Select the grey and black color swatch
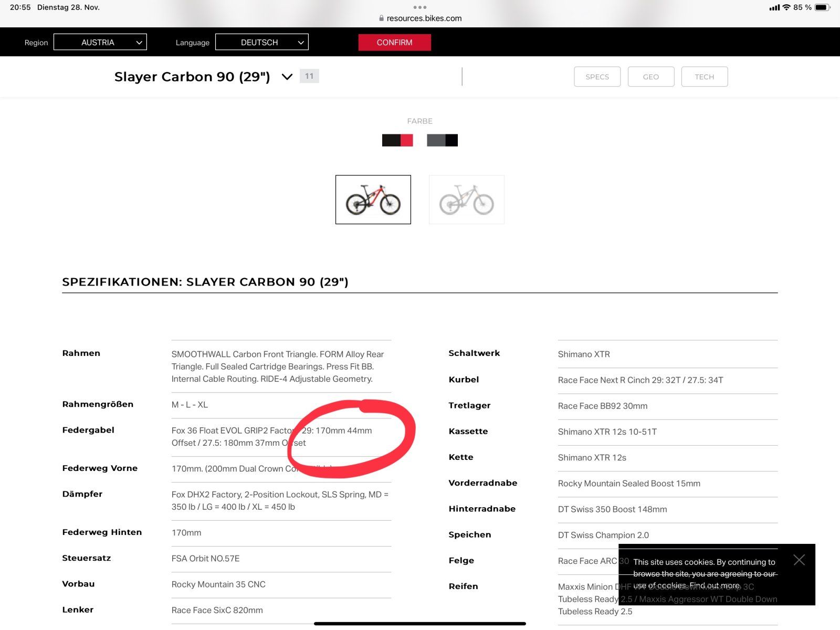 442,140
